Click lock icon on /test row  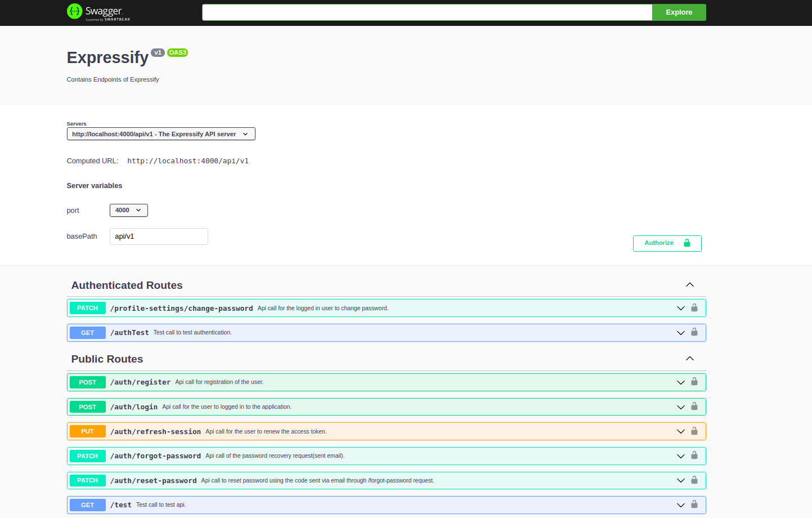(694, 504)
